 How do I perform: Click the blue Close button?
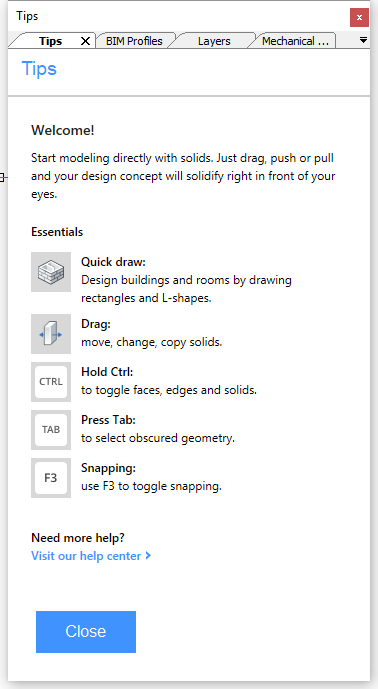pyautogui.click(x=86, y=631)
